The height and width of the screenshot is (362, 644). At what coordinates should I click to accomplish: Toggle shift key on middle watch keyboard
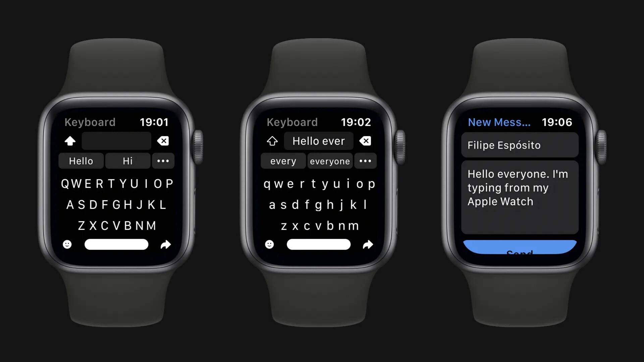(272, 140)
